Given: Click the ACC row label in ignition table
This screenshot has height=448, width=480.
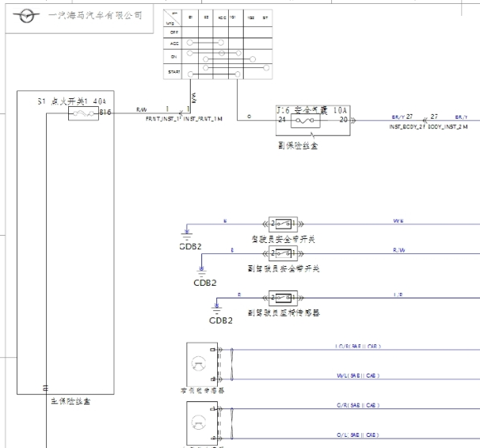Looking at the screenshot, I should 174,44.
